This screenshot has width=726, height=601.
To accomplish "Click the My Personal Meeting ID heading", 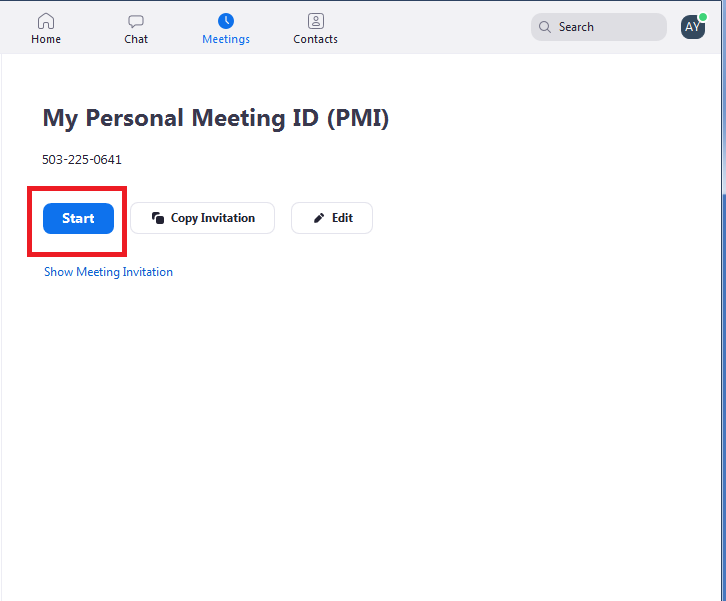I will (216, 118).
